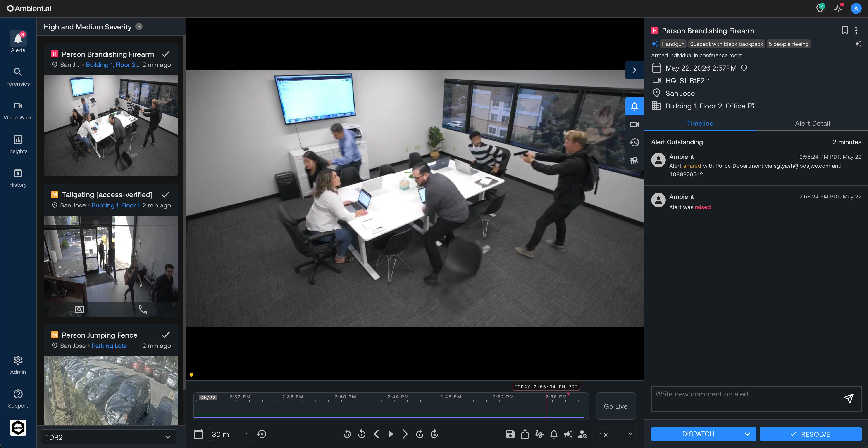
Task: Open the Parking Lots location link
Action: point(109,346)
